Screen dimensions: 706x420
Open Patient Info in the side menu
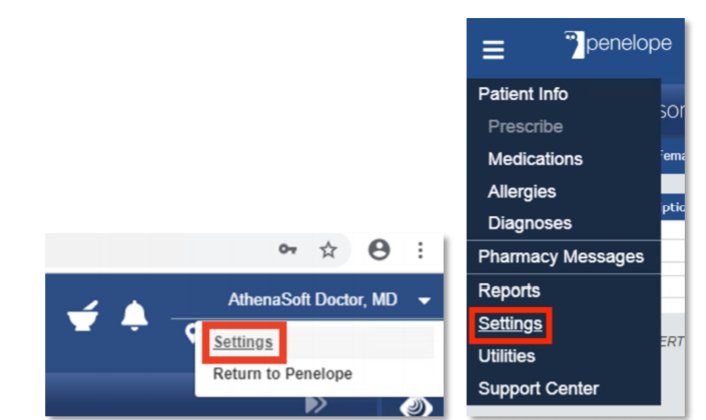coord(523,94)
